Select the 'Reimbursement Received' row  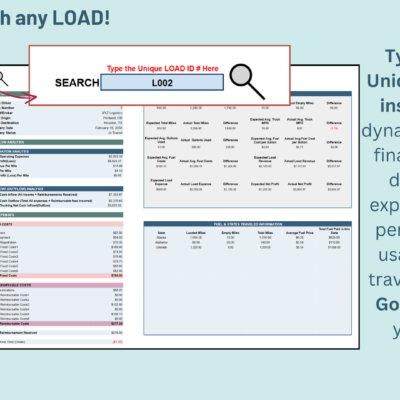tap(61, 333)
